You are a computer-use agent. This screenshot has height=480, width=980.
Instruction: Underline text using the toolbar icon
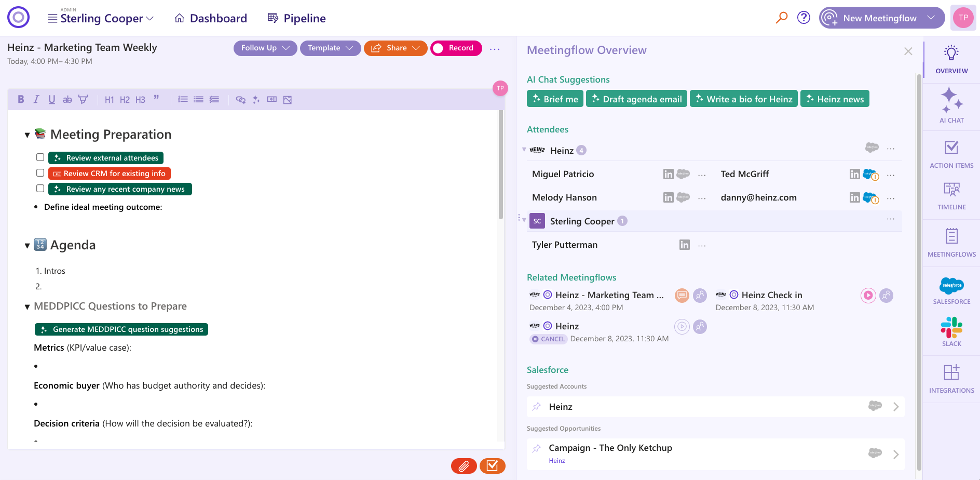point(52,99)
